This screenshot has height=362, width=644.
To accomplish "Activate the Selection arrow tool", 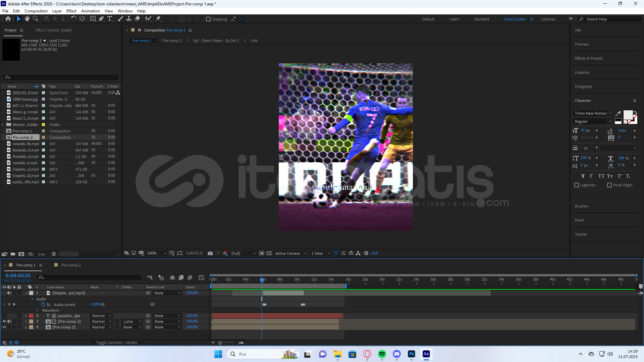I will click(19, 19).
